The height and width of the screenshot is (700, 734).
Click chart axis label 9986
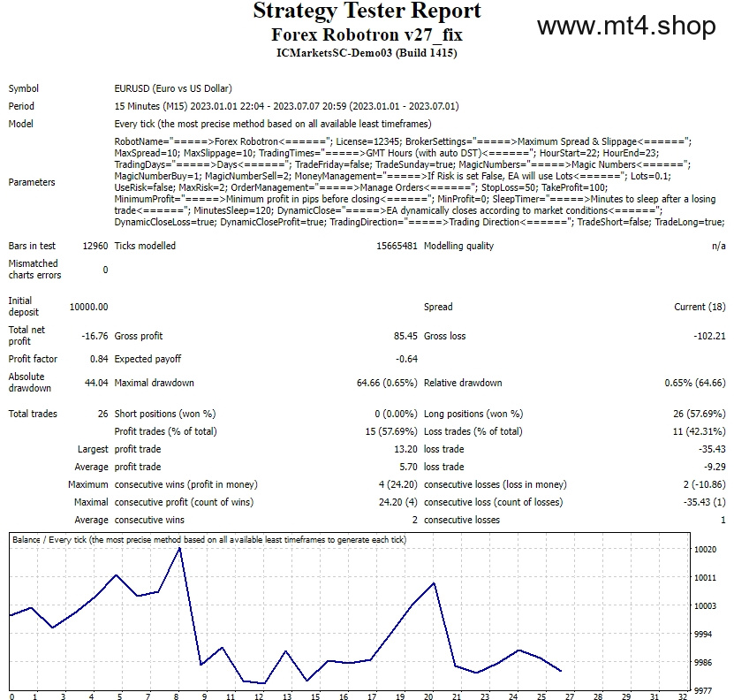(x=703, y=663)
